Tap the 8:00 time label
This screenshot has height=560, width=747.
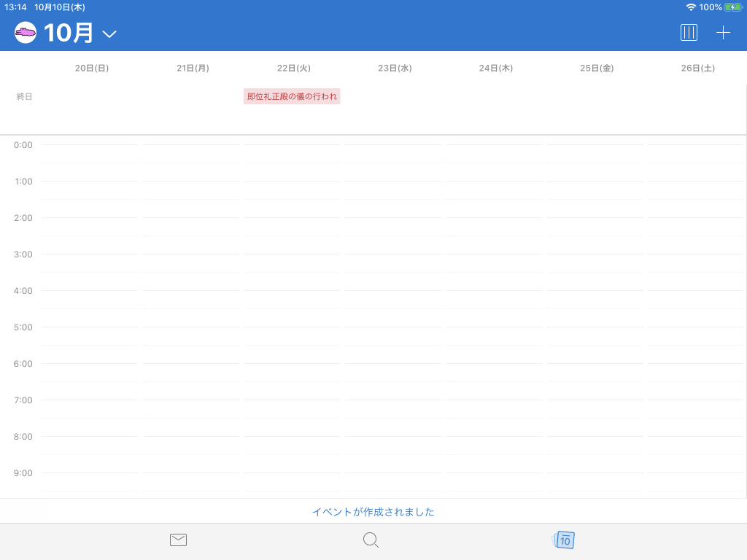coord(23,437)
